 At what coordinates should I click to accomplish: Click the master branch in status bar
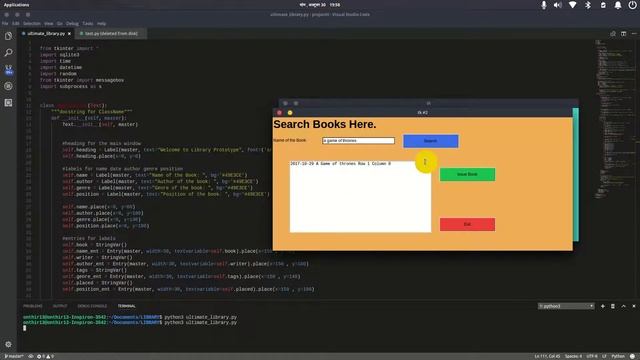tap(13, 356)
